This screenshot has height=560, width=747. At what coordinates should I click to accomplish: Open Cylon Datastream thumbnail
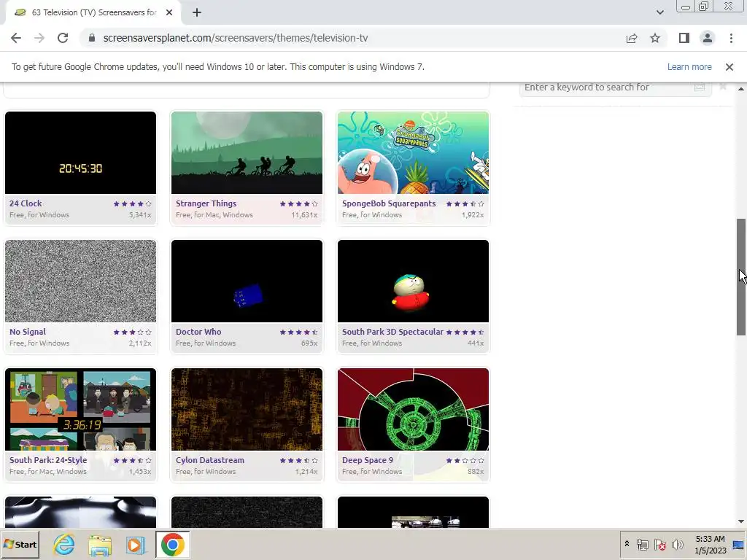click(x=247, y=410)
